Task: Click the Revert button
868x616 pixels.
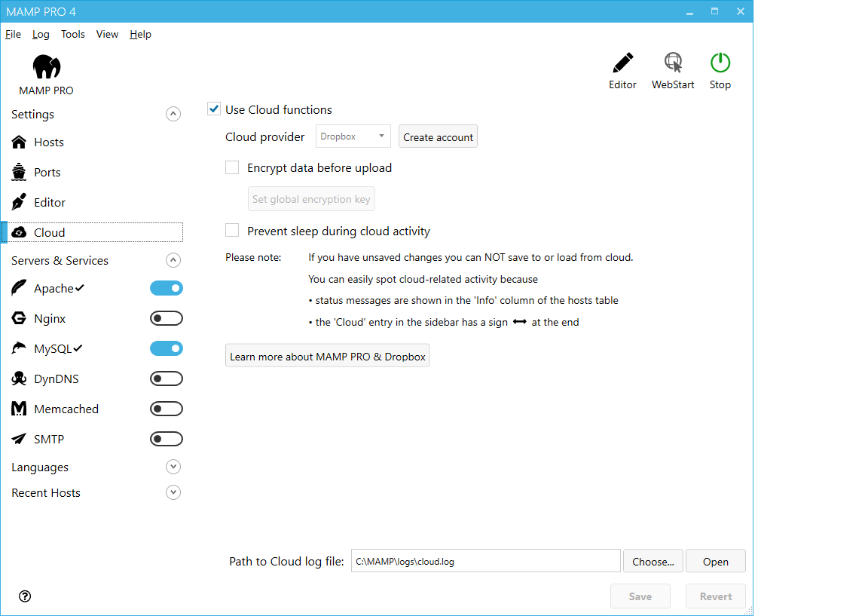Action: (716, 596)
